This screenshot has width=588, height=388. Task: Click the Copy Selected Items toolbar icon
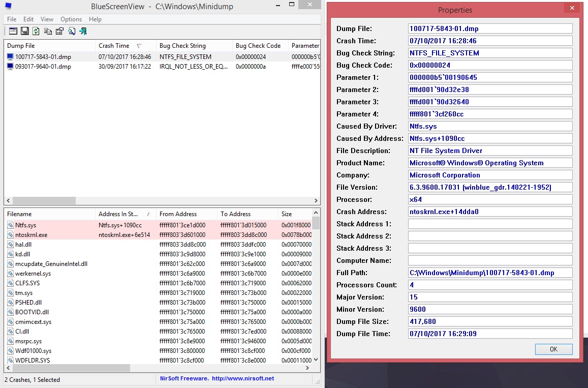pos(48,31)
